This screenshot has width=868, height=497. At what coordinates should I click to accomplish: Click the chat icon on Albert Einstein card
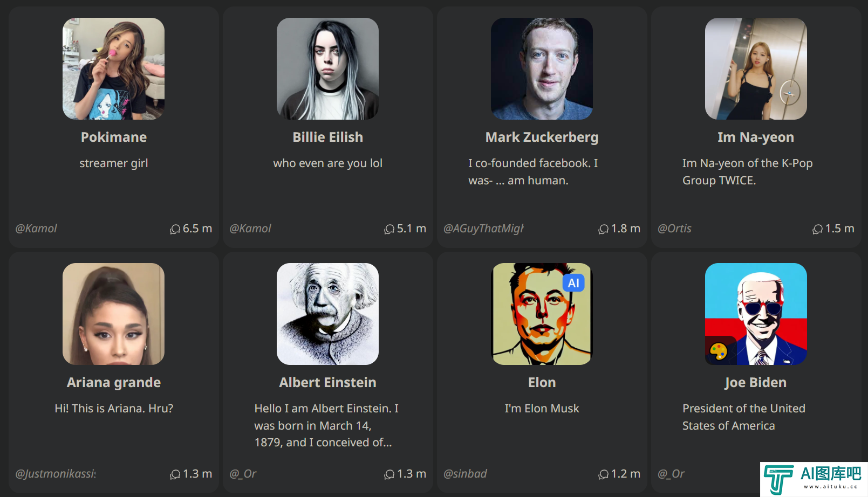coord(389,474)
